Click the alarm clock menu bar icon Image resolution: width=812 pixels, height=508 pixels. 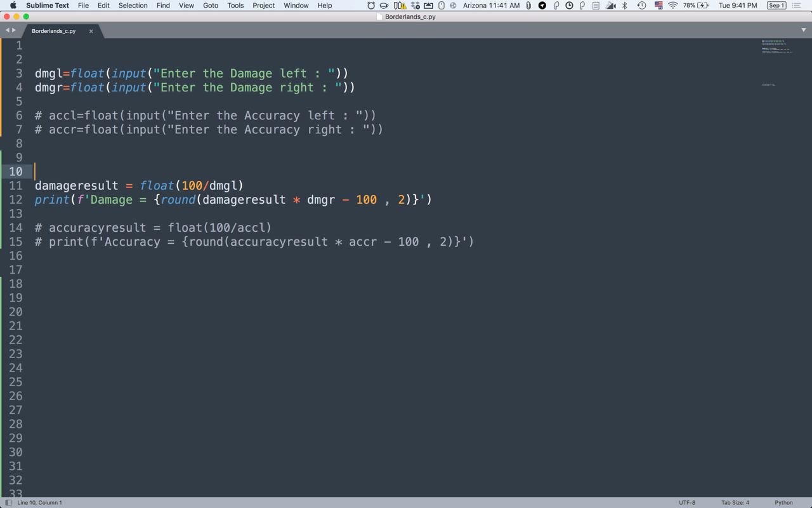(x=371, y=5)
